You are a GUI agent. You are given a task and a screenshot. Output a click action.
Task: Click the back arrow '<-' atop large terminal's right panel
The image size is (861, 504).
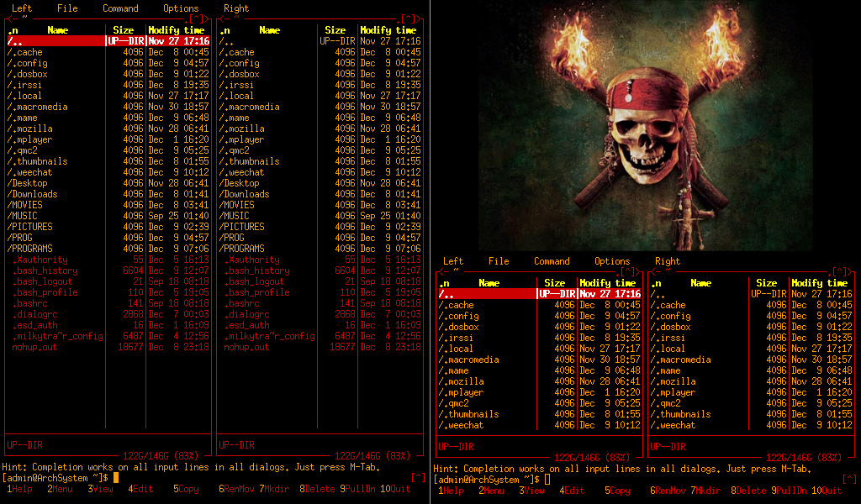[x=224, y=19]
